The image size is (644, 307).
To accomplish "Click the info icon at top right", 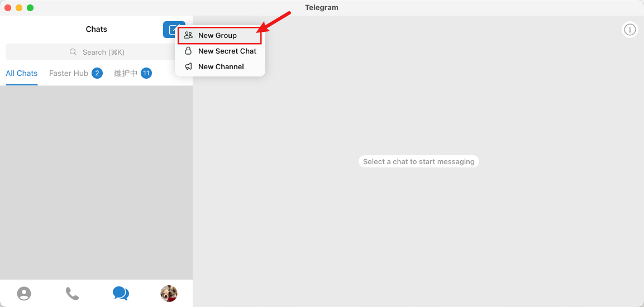I will [x=629, y=30].
